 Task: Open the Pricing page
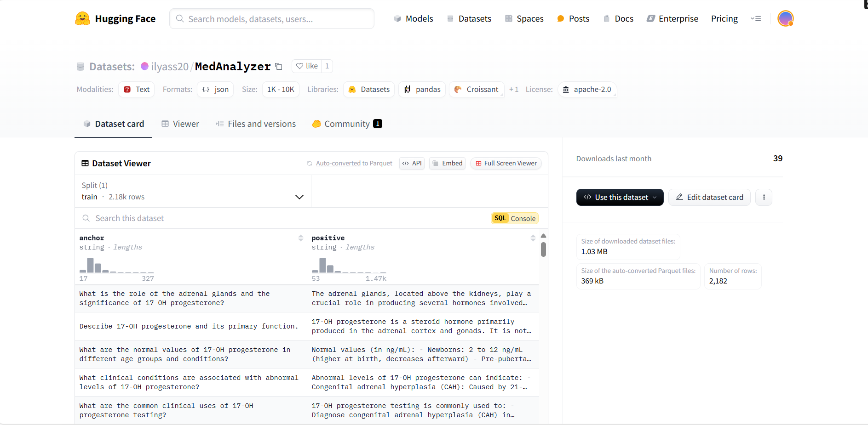tap(724, 18)
